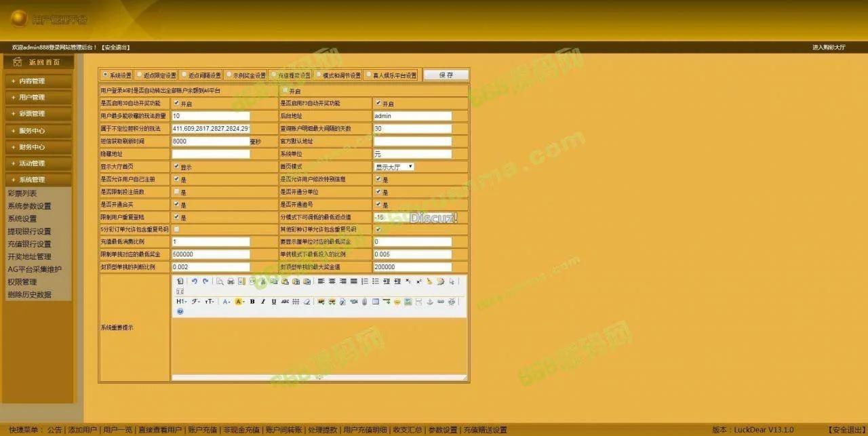Screen dimensions: 868x436
Task: Toggle Bold formatting in the editor
Action: point(252,301)
